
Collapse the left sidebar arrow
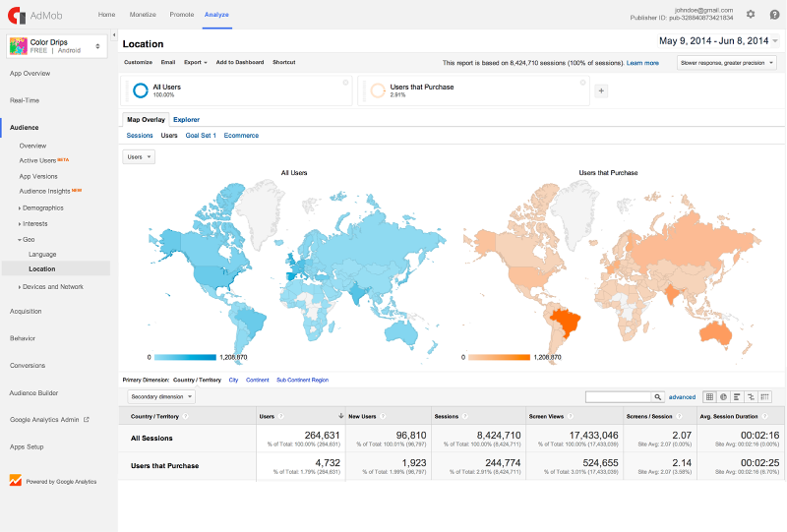coord(114,34)
